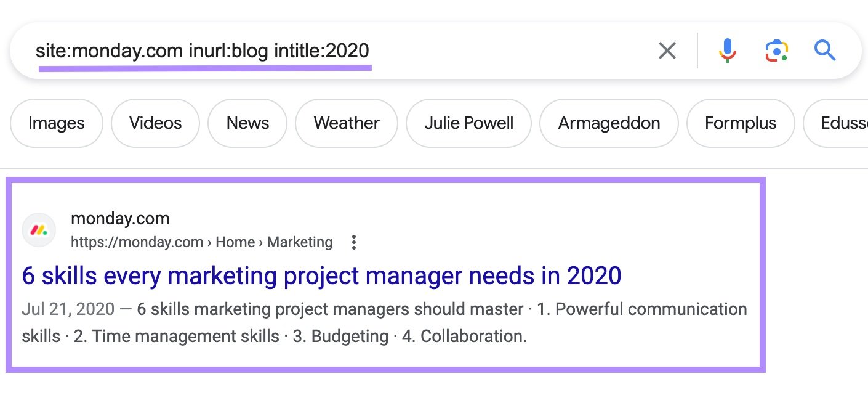Click the monday.com site favicon
868x408 pixels.
38,229
